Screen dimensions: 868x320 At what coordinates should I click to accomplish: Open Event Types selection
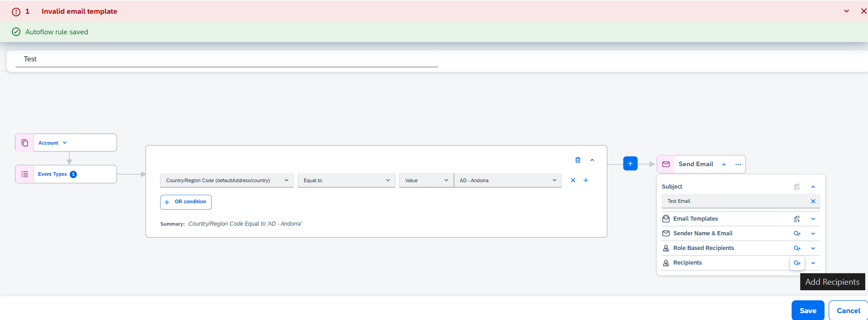click(x=52, y=174)
